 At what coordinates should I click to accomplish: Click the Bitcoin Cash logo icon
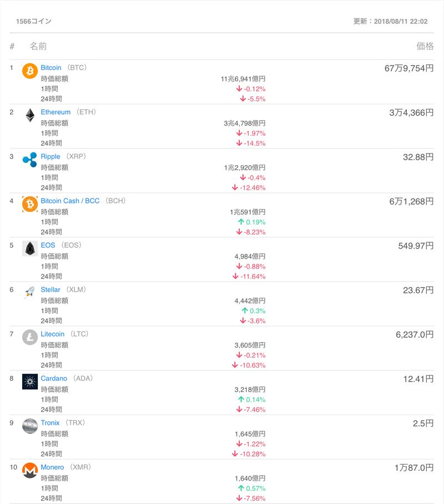coord(30,204)
